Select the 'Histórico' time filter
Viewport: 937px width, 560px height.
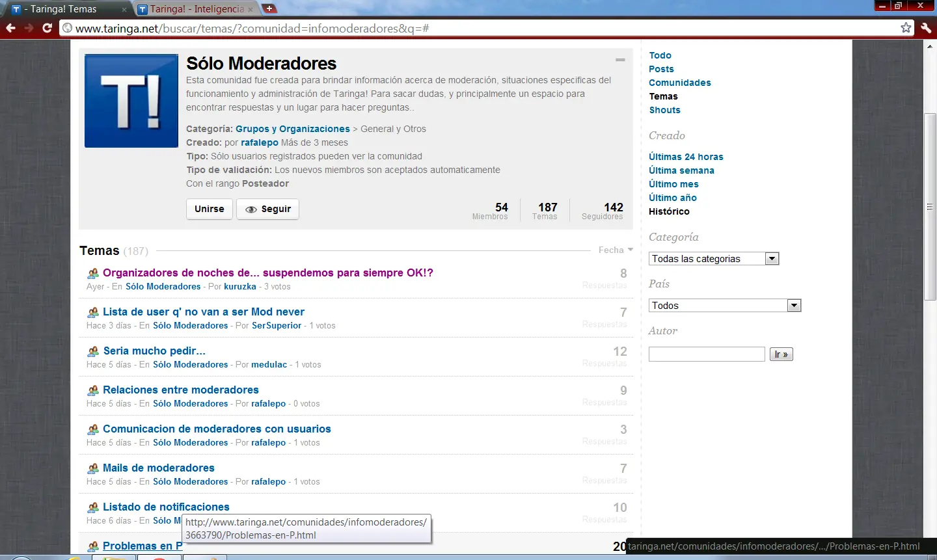tap(669, 211)
